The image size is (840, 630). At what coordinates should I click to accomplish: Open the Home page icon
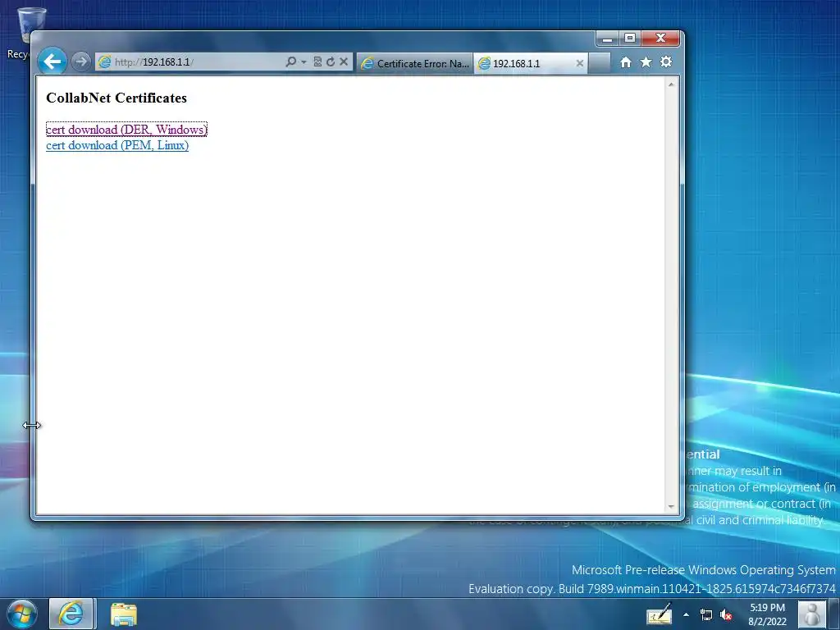pos(626,62)
